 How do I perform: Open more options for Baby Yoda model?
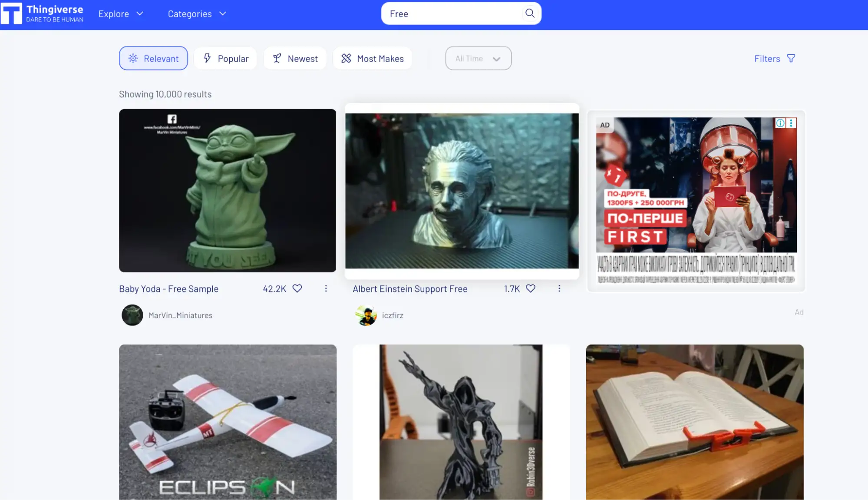pyautogui.click(x=326, y=288)
